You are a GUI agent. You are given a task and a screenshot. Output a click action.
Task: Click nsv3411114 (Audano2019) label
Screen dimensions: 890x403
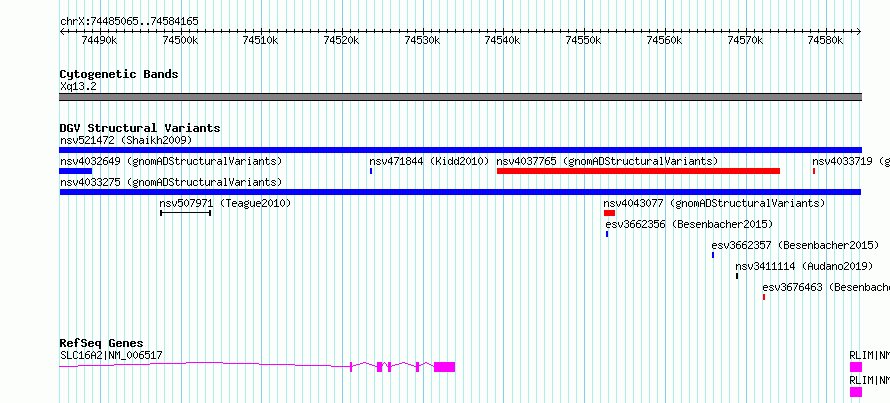pyautogui.click(x=804, y=266)
